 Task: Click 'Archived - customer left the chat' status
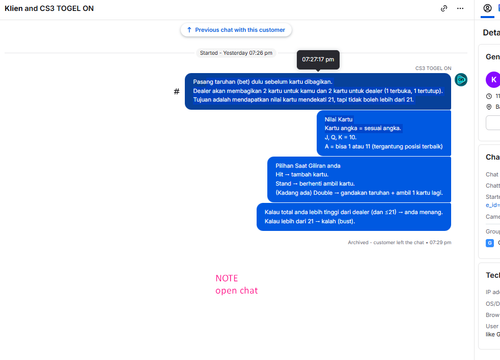tap(399, 242)
